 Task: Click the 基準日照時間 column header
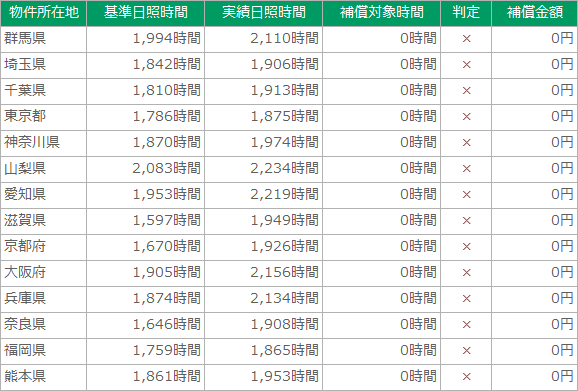coord(146,13)
